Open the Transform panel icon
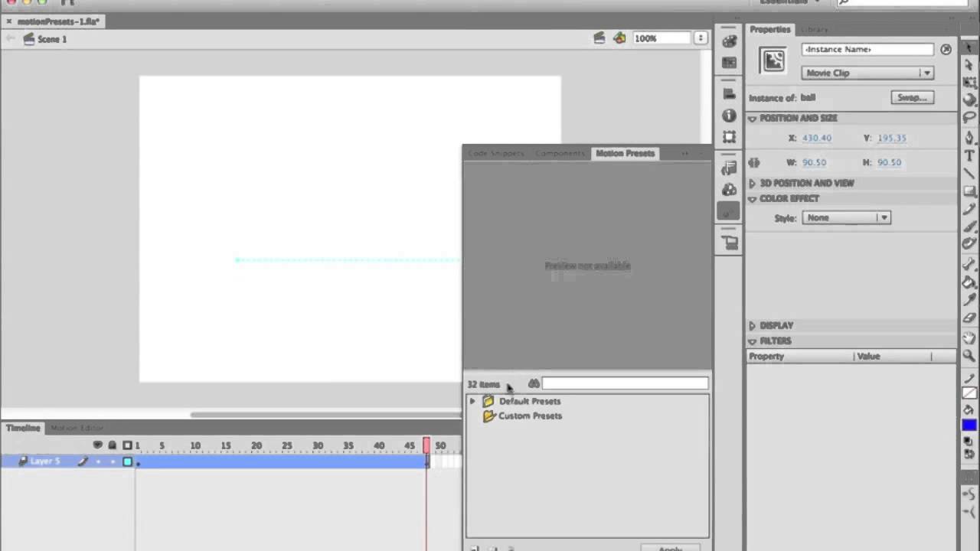Screen dimensions: 980x551 click(729, 137)
